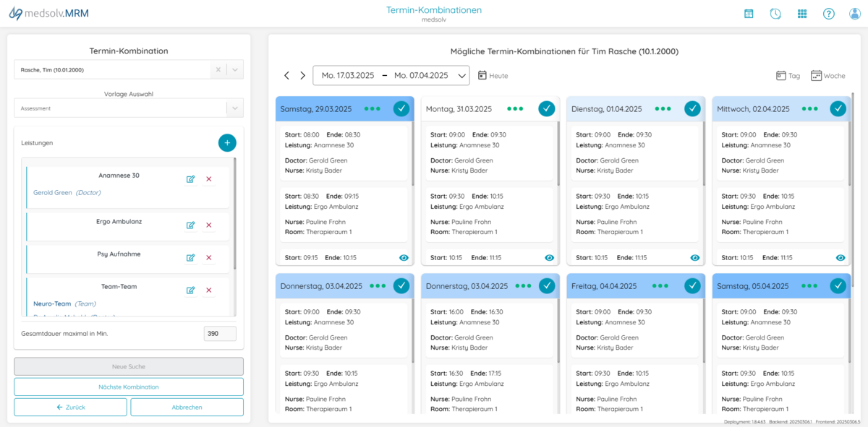Viewport: 868px width, 427px height.
Task: Click the clock history icon in header
Action: tap(775, 14)
